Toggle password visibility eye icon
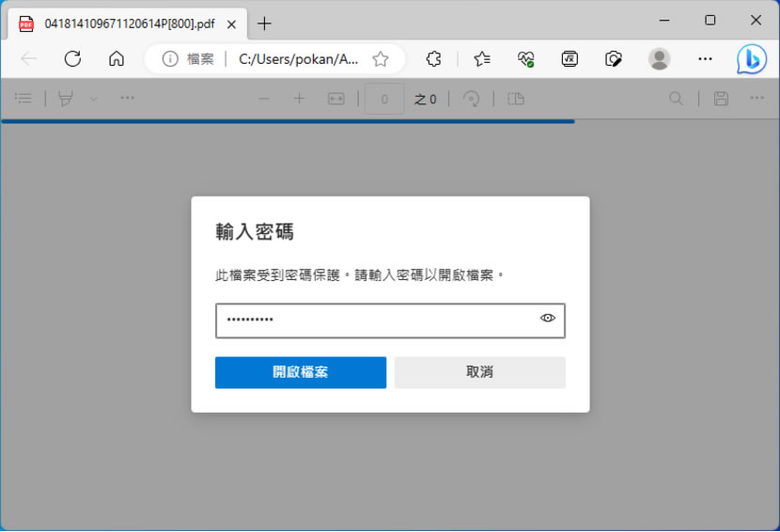780x532 pixels. tap(548, 319)
